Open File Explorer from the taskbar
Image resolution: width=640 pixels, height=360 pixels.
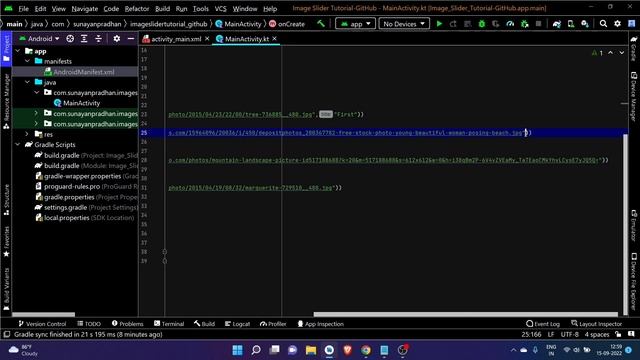point(311,350)
